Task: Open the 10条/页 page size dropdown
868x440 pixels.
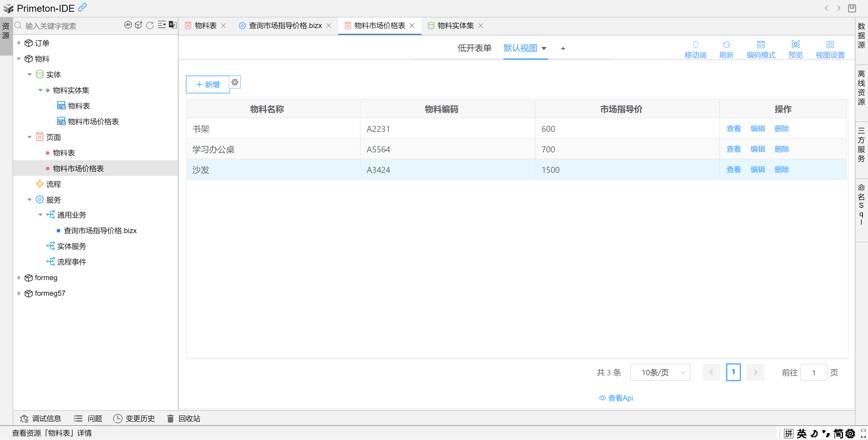Action: pos(660,372)
